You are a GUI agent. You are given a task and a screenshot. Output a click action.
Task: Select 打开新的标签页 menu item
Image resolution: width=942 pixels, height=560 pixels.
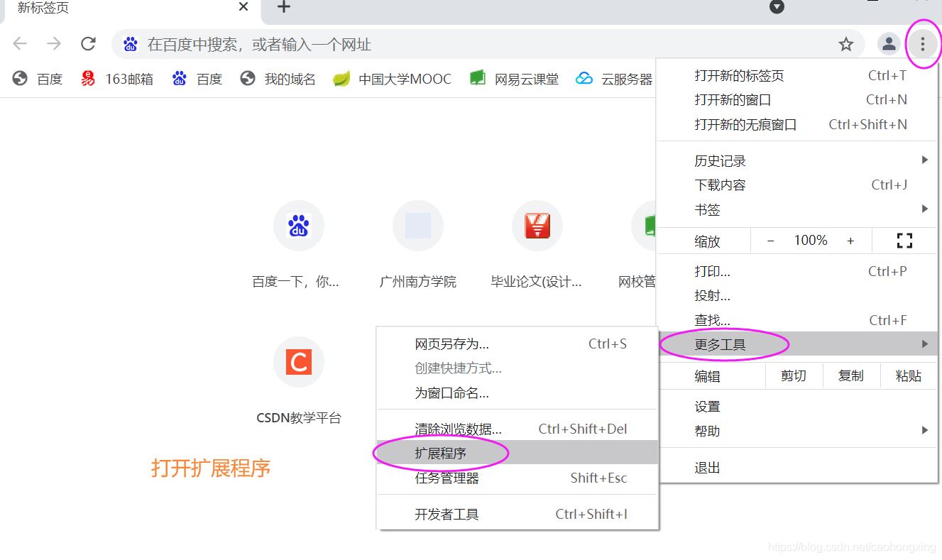[x=797, y=75]
